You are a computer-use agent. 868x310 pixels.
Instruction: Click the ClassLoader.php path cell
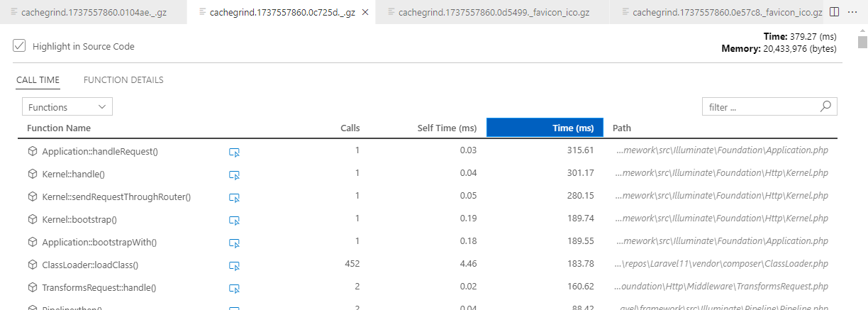click(722, 264)
